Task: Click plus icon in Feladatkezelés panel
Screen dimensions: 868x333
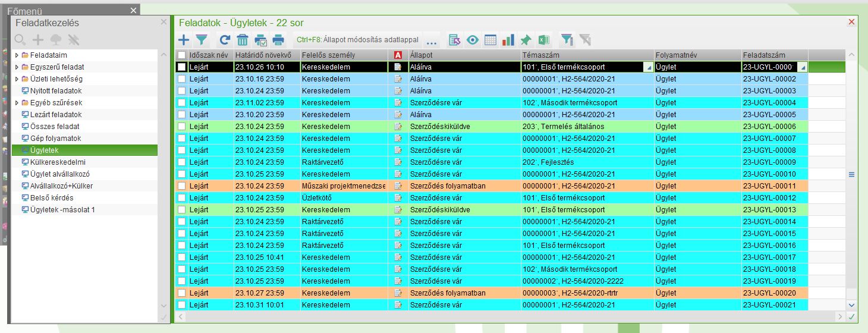Action: (38, 40)
